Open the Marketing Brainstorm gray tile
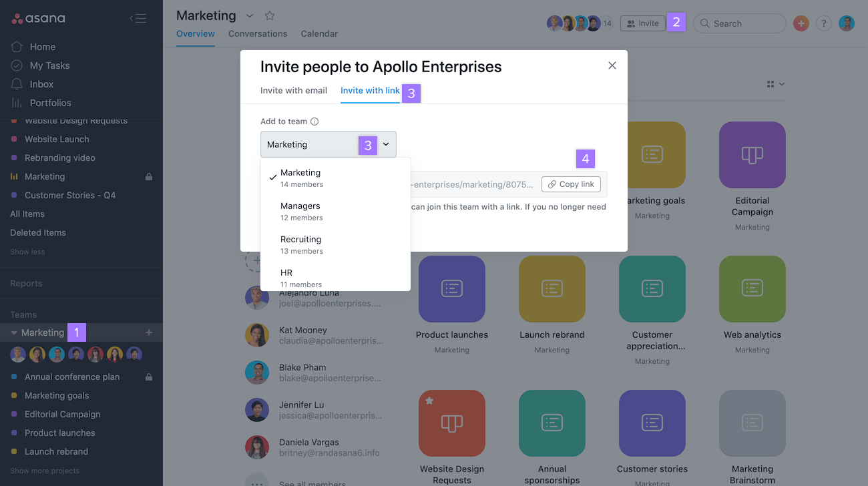The image size is (868, 486). 752,423
